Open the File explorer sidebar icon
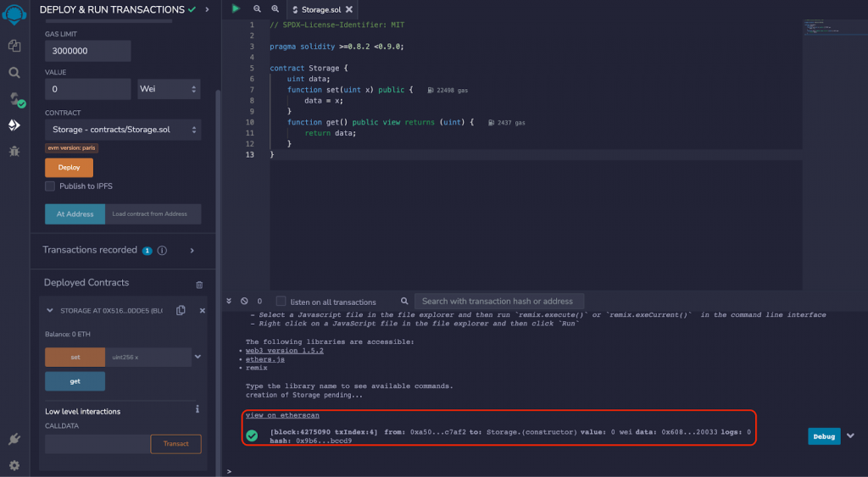Screen dimensions: 868x477 coord(14,46)
